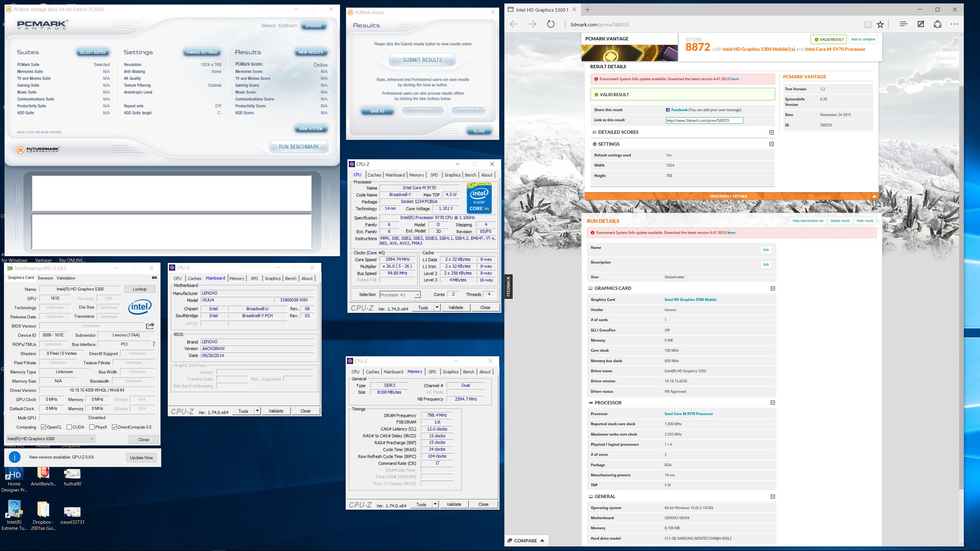Click Run Benchmark in PCMark Vantage
980x551 pixels.
(x=299, y=147)
